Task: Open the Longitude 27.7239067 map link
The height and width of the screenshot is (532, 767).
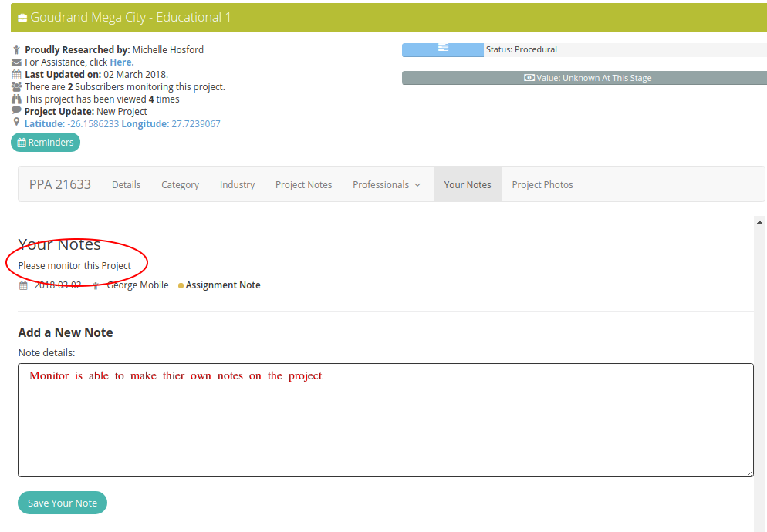Action: 171,123
